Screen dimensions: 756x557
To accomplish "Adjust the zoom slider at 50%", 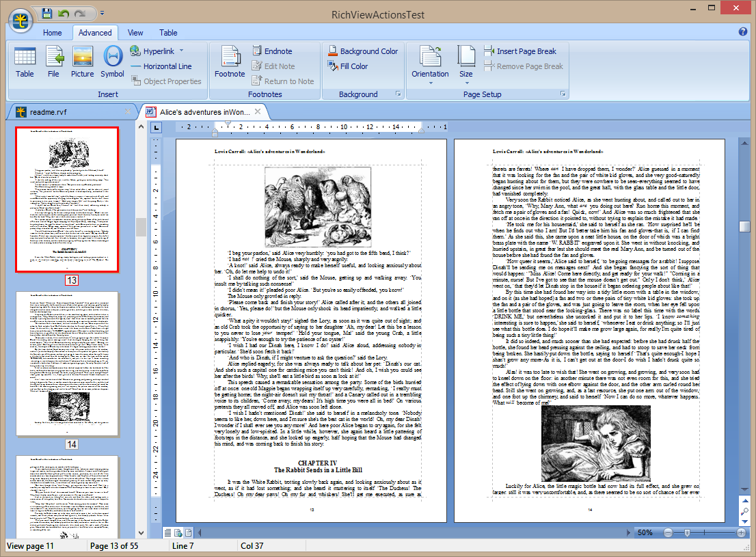I will 688,532.
